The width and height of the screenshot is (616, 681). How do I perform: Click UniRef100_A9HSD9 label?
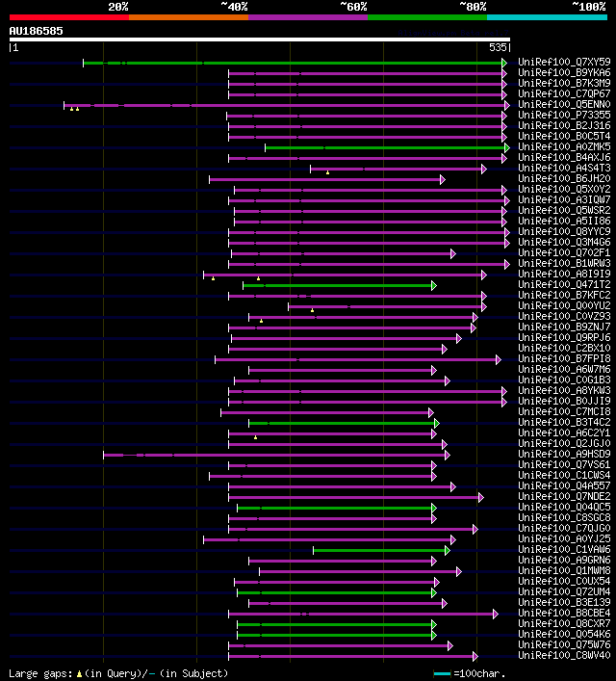coord(564,455)
